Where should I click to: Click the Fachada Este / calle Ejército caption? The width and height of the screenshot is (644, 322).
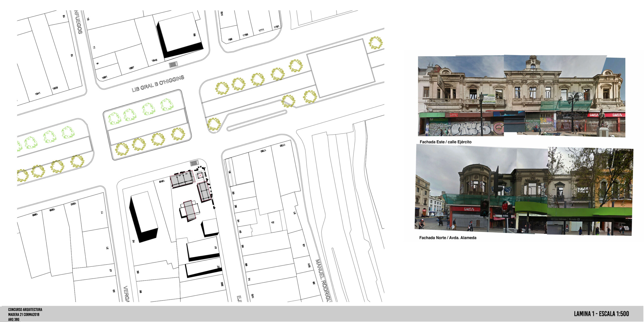pos(446,142)
